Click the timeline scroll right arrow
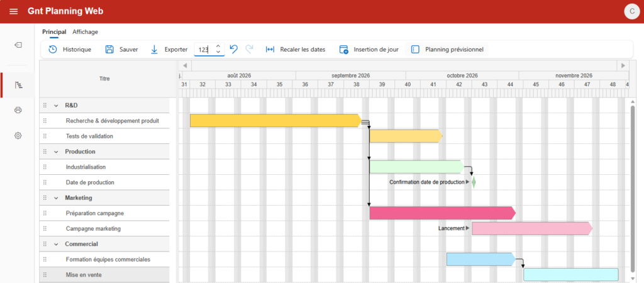 [623, 65]
